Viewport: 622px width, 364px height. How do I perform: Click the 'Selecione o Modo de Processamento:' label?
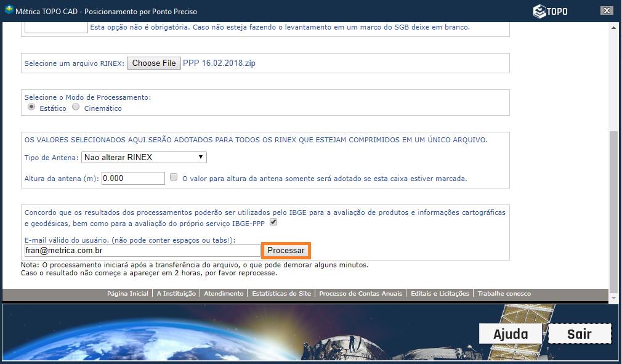(x=87, y=97)
